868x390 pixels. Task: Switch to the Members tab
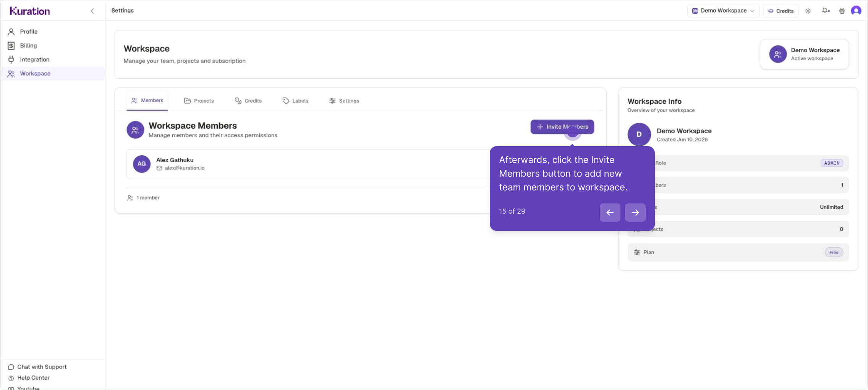click(x=147, y=100)
